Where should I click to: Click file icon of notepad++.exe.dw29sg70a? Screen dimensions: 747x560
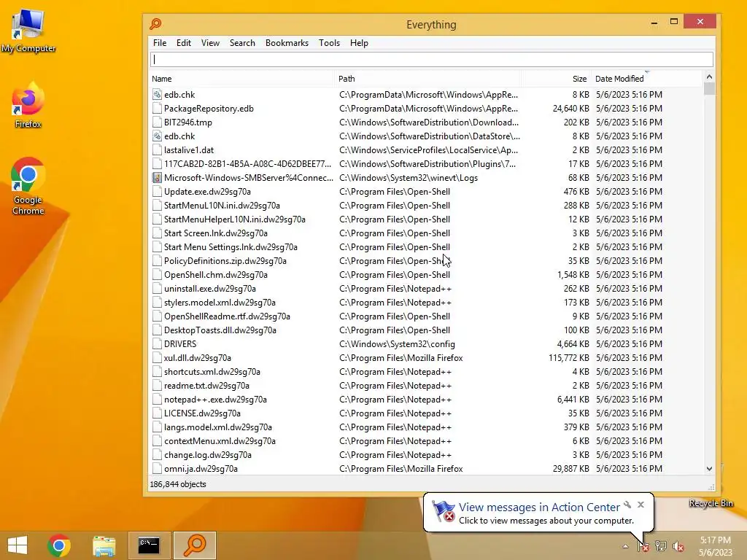pos(157,399)
